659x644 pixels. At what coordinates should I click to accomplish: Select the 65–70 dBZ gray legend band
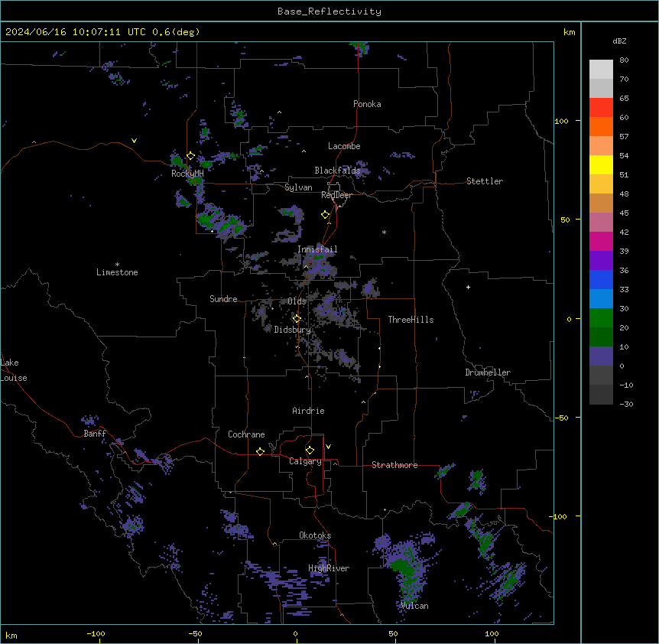pyautogui.click(x=601, y=88)
